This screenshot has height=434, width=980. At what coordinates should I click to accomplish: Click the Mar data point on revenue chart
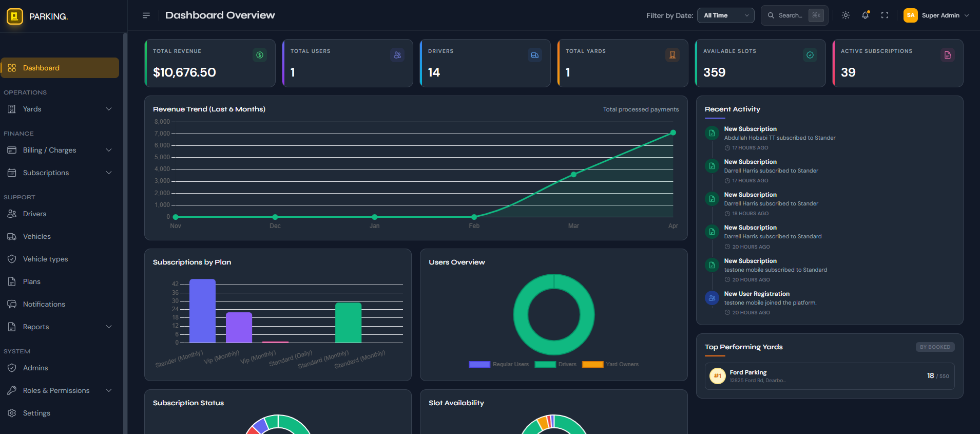pos(573,175)
